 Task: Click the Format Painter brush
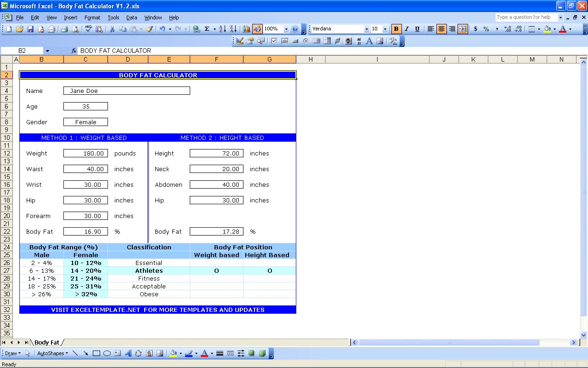pyautogui.click(x=149, y=29)
